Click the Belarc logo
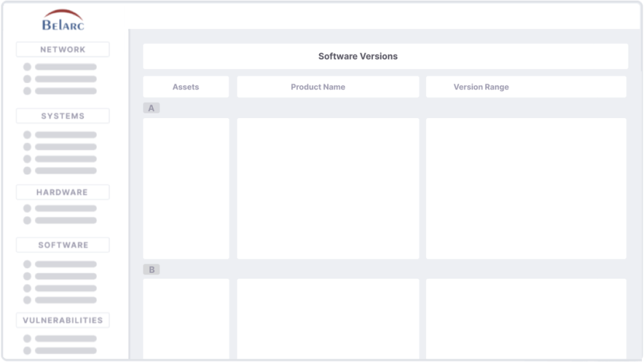This screenshot has height=362, width=644. pyautogui.click(x=62, y=21)
